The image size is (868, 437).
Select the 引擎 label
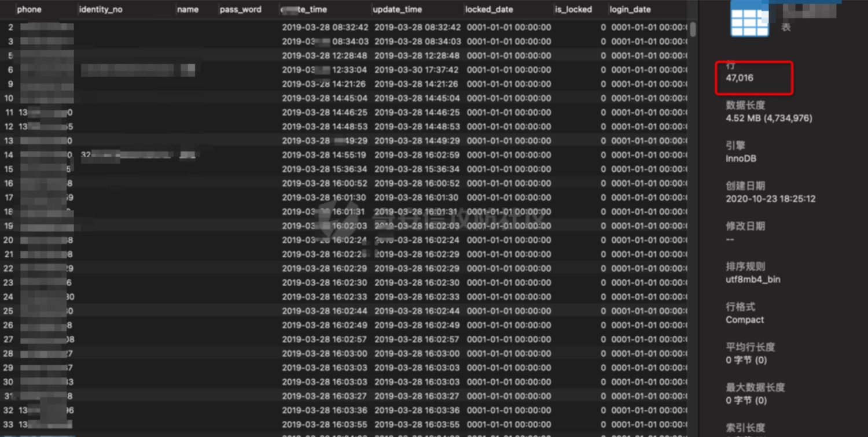[x=735, y=146]
